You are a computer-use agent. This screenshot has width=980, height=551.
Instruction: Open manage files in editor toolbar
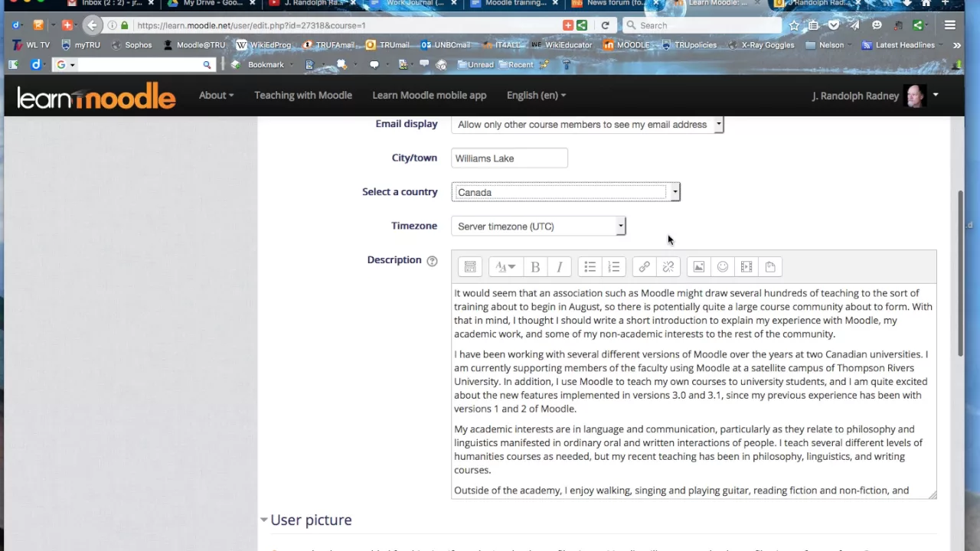pyautogui.click(x=770, y=267)
